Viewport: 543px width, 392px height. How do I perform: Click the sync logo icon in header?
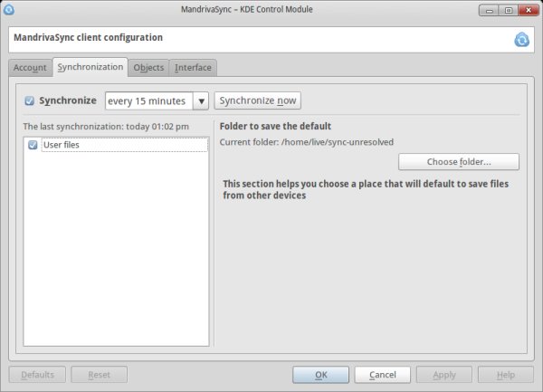coord(521,40)
